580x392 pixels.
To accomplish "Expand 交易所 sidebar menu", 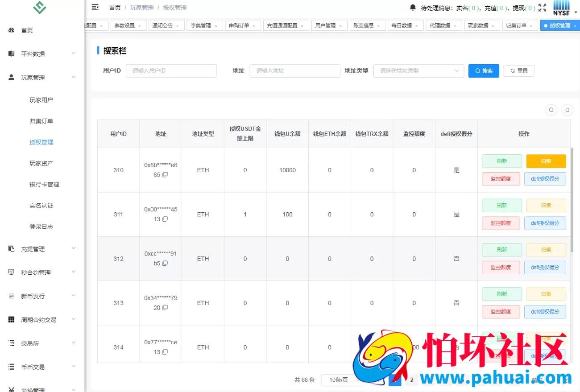I will click(42, 343).
